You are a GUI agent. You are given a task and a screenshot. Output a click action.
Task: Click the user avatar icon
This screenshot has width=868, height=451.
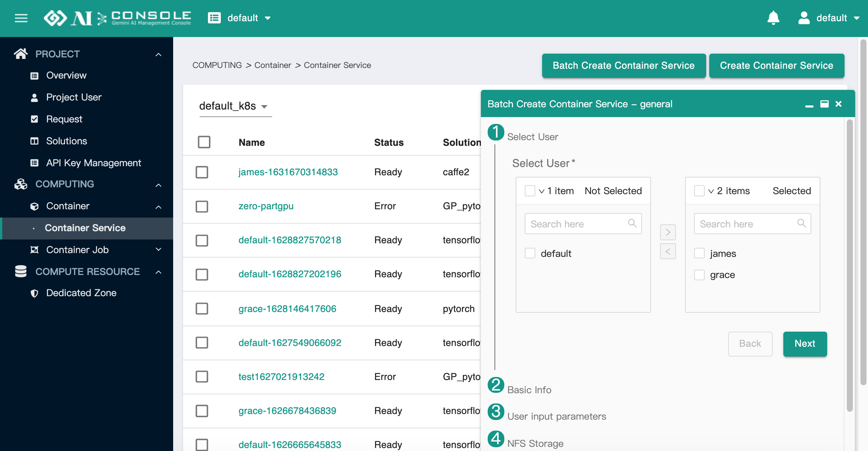(804, 18)
